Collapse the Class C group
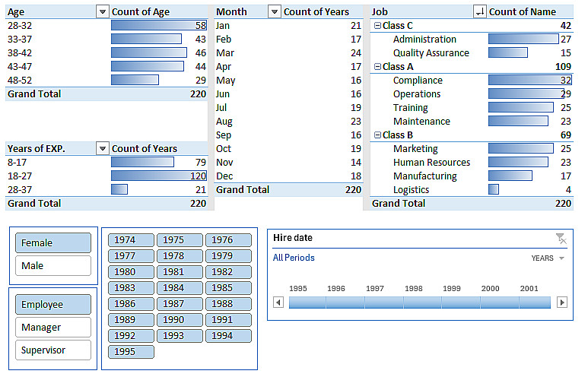Viewport: 588px width, 377px height. (377, 26)
